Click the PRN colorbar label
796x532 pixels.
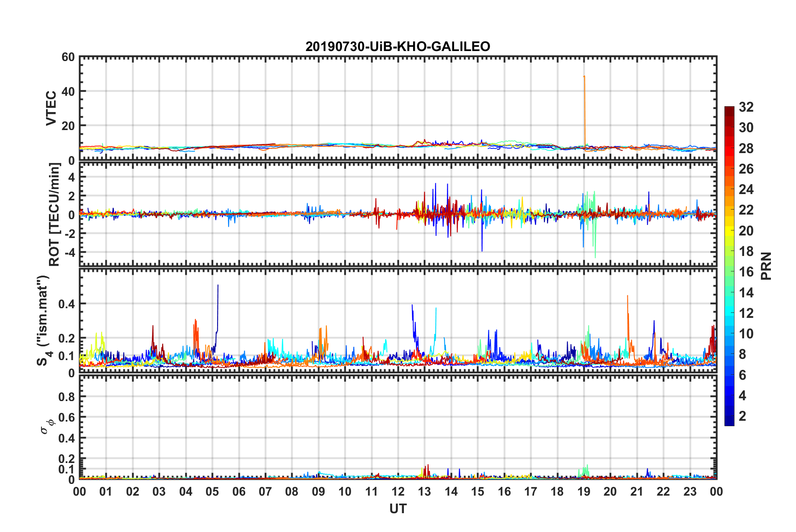pyautogui.click(x=766, y=266)
